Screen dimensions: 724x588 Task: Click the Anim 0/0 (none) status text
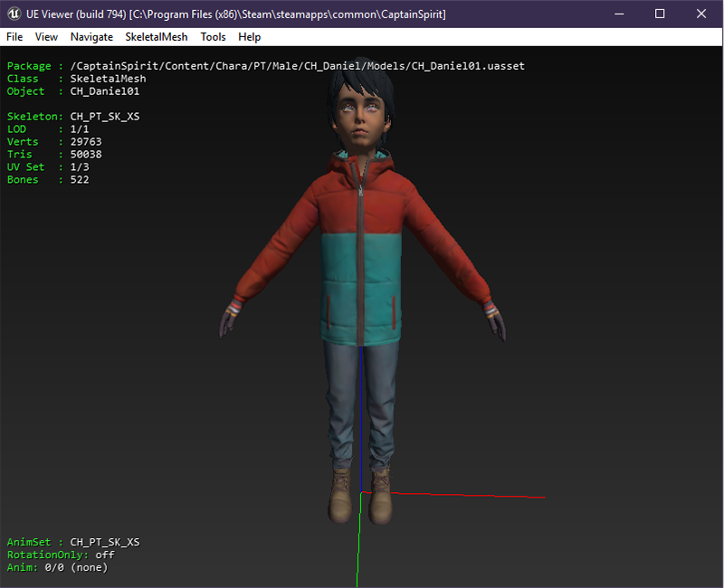(57, 567)
